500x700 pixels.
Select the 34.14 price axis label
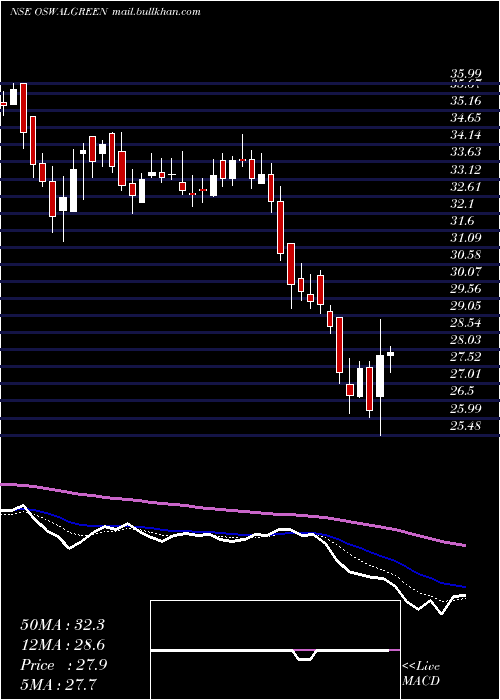[465, 135]
